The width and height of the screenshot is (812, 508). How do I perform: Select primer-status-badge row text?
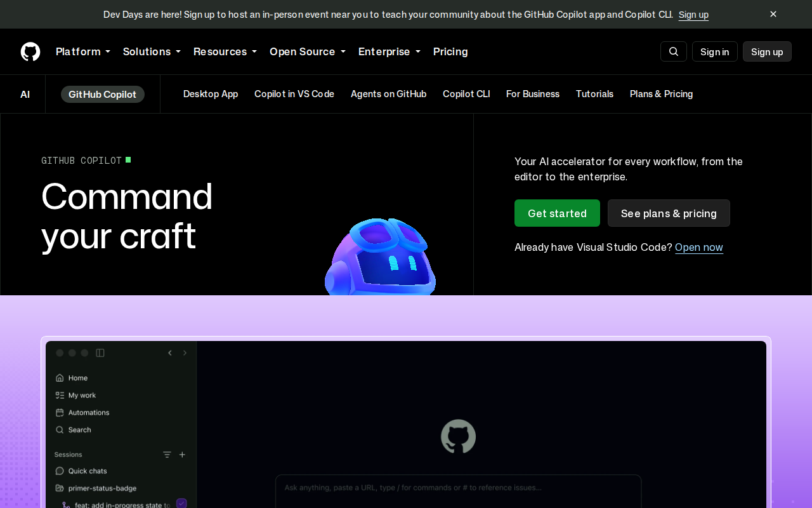point(103,488)
